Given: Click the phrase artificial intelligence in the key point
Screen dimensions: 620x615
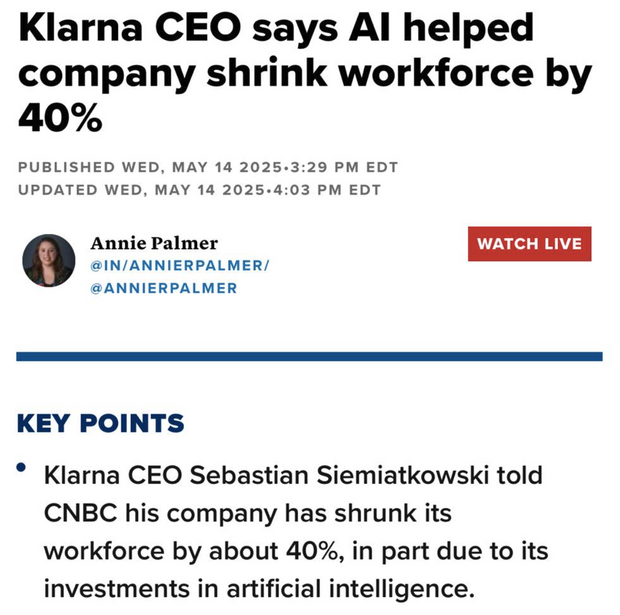Looking at the screenshot, I should 350,589.
